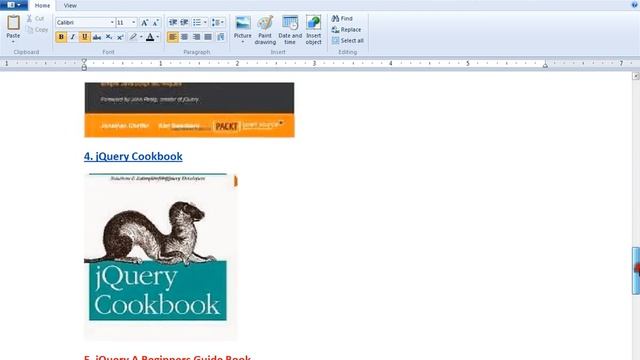Toggle Strikethrough formatting

click(x=97, y=37)
